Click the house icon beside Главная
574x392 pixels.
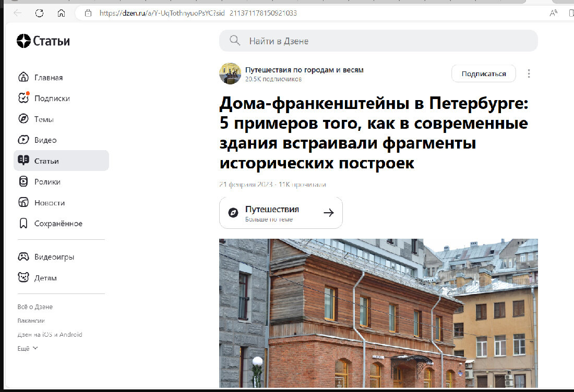(23, 77)
